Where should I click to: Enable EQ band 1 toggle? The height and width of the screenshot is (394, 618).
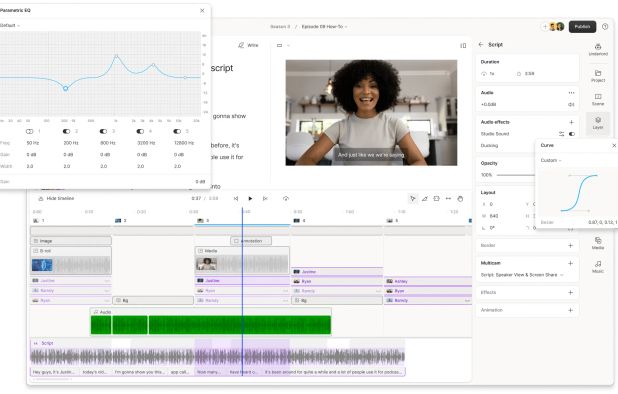(30, 131)
